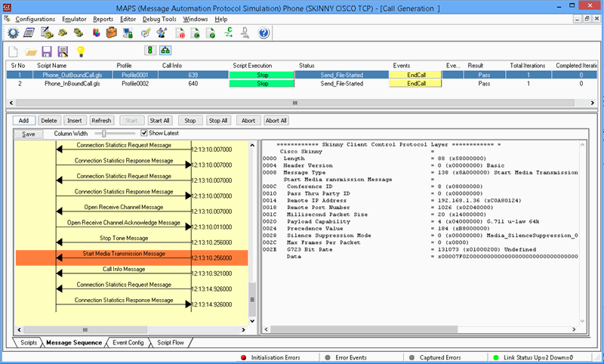Click message sequence vertical scrollbar down arrow
The height and width of the screenshot is (364, 604).
252,321
